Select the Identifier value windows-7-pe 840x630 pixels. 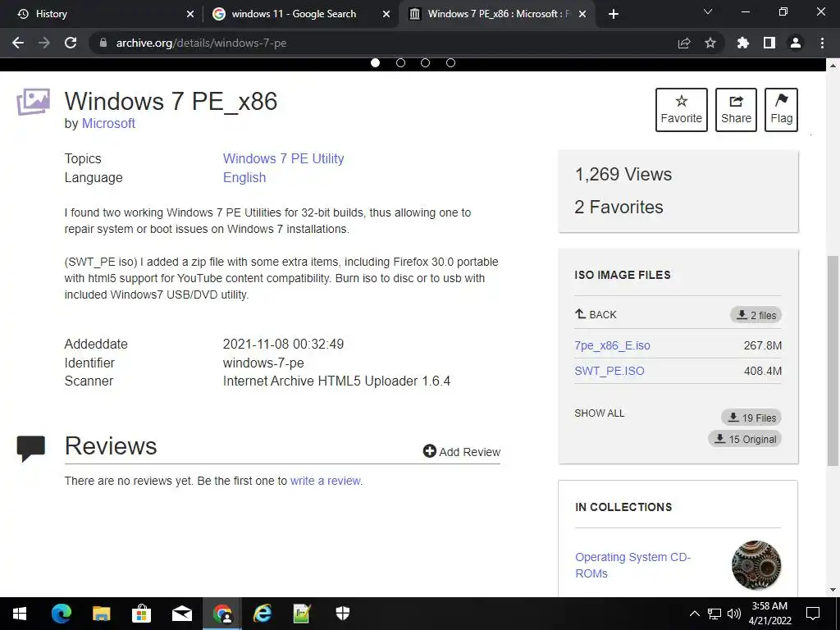(x=263, y=363)
